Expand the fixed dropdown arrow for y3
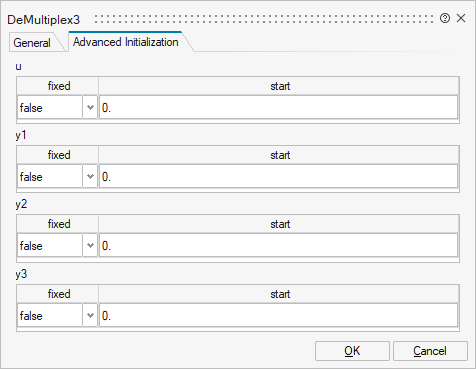Viewport: 476px width, 369px height. click(x=90, y=315)
